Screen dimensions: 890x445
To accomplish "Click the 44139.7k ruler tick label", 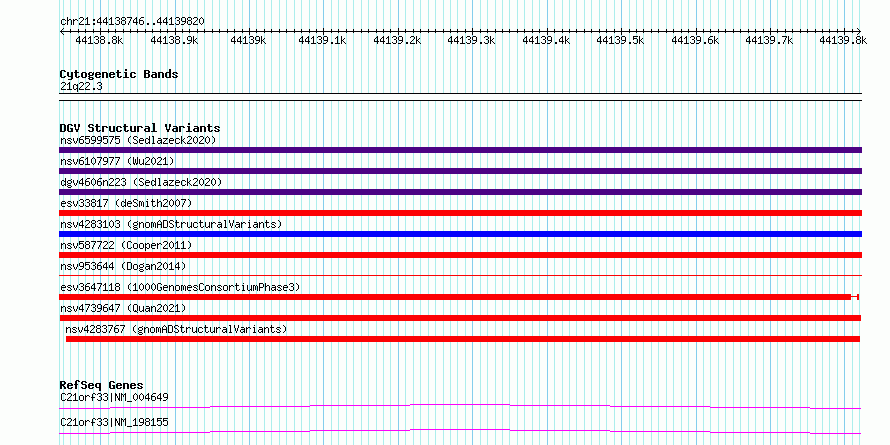I will pos(769,40).
